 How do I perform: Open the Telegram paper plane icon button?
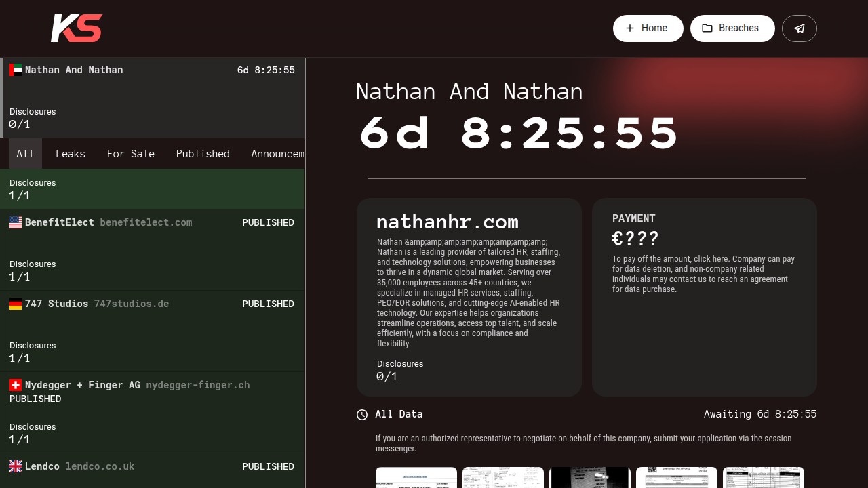800,28
